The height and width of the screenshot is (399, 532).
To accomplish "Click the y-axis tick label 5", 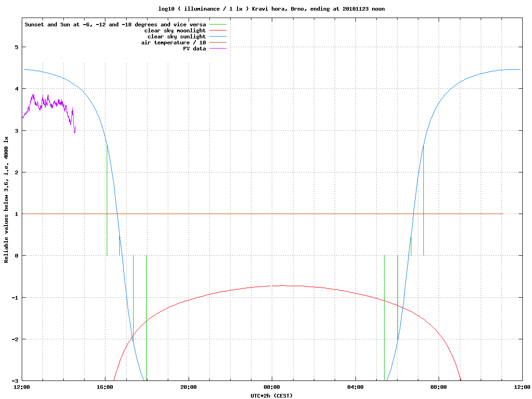I will click(16, 47).
